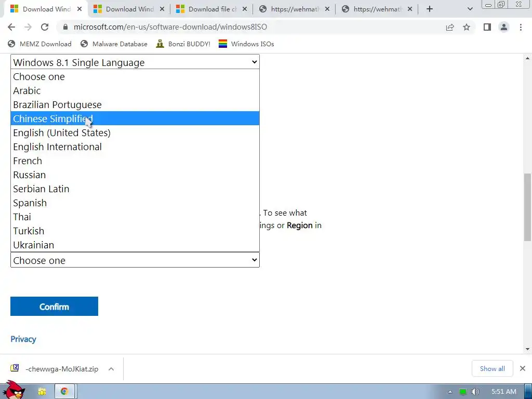Viewport: 532px width, 399px height.
Task: Open the Angry Birds start button
Action: click(x=14, y=390)
